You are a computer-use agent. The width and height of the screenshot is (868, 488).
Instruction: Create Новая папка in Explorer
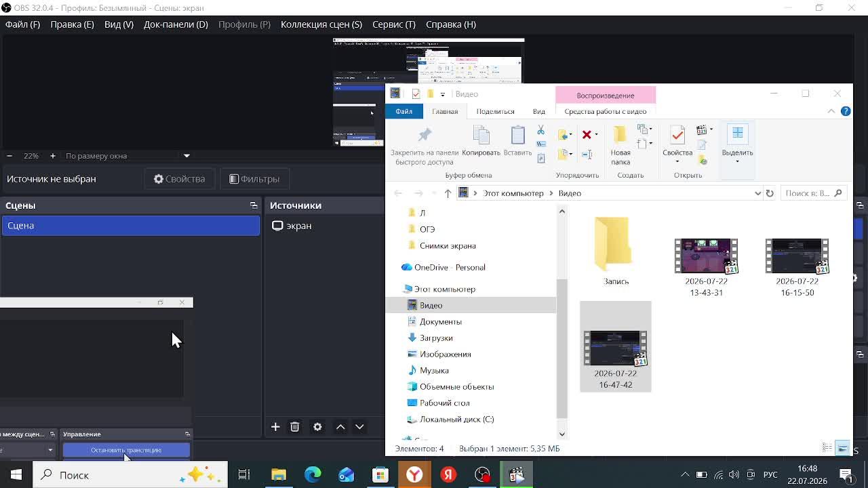[x=620, y=145]
